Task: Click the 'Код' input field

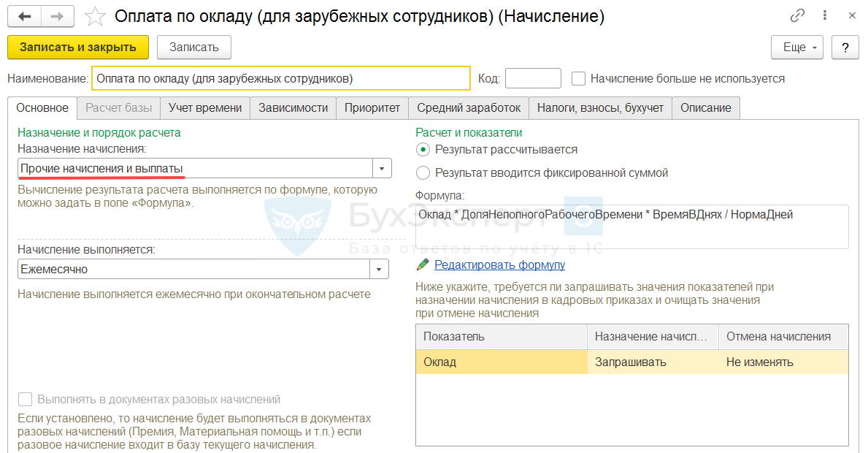Action: pos(533,78)
